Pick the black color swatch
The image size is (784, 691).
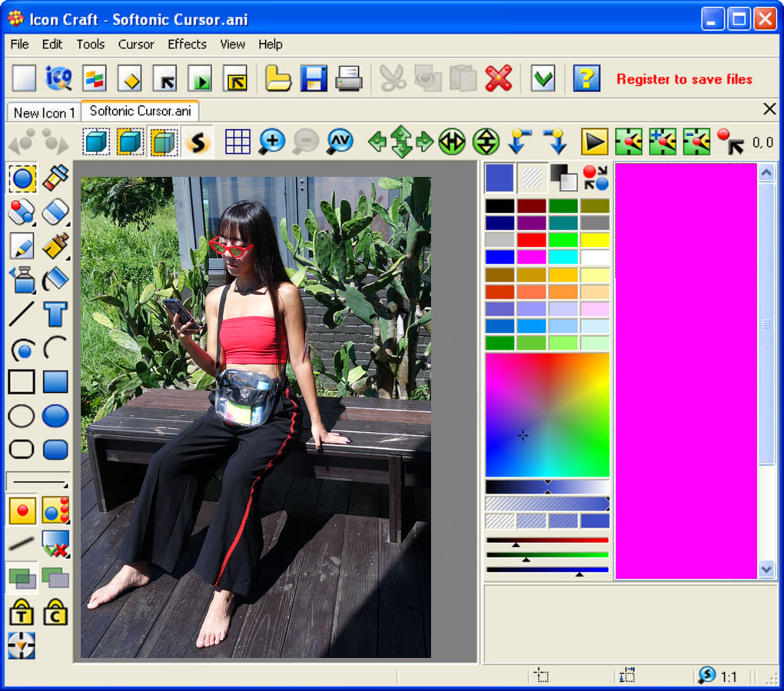(500, 206)
